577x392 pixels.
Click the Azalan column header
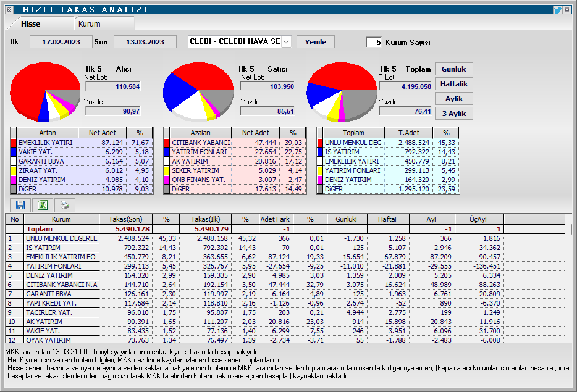tap(201, 132)
